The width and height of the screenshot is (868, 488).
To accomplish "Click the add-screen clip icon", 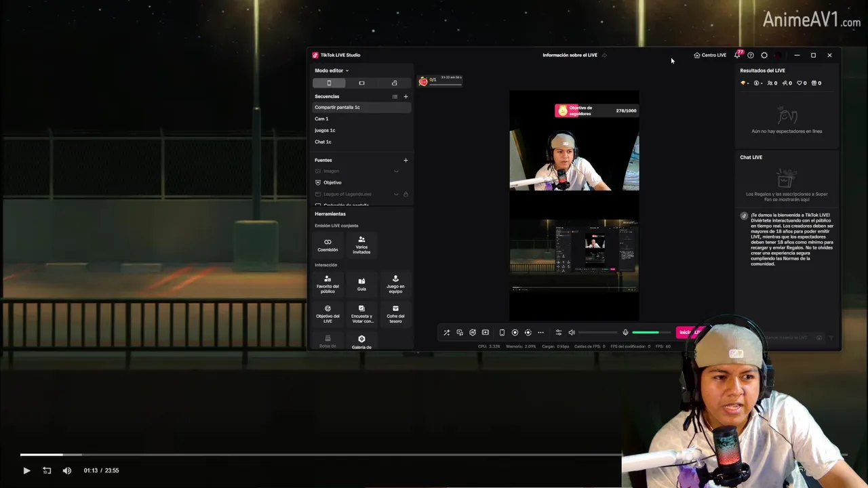I will pyautogui.click(x=486, y=332).
